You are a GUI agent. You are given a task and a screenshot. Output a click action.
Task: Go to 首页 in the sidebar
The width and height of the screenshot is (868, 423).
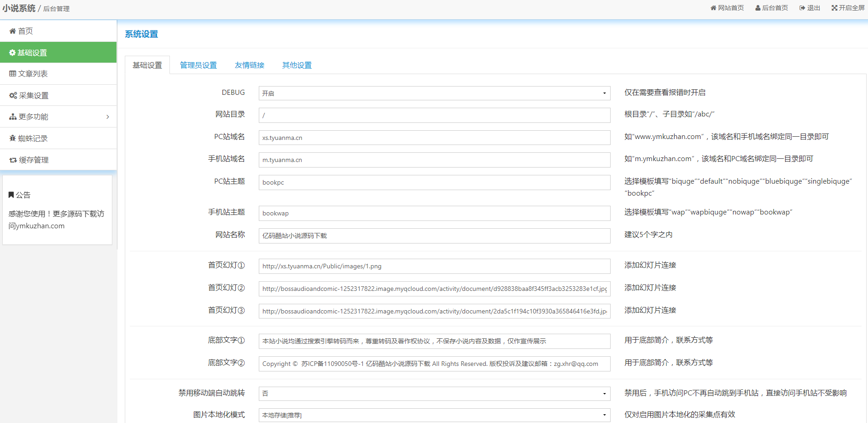point(58,31)
